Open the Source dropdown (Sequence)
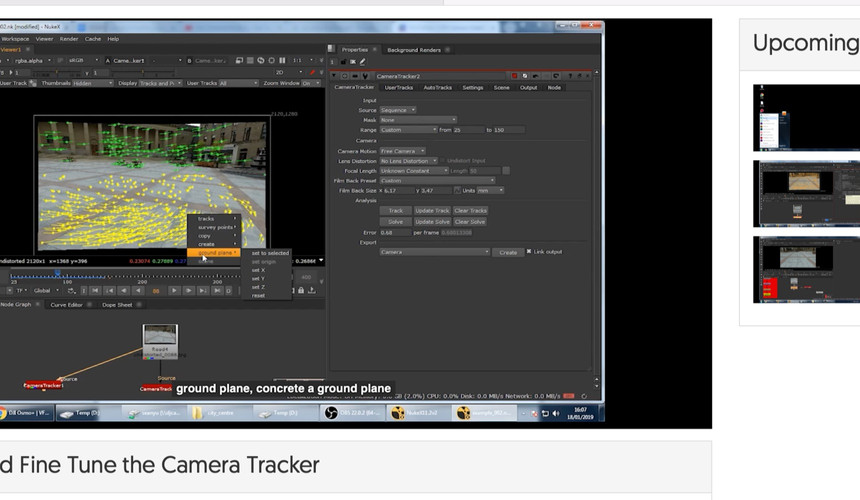Image resolution: width=860 pixels, height=500 pixels. pos(398,110)
